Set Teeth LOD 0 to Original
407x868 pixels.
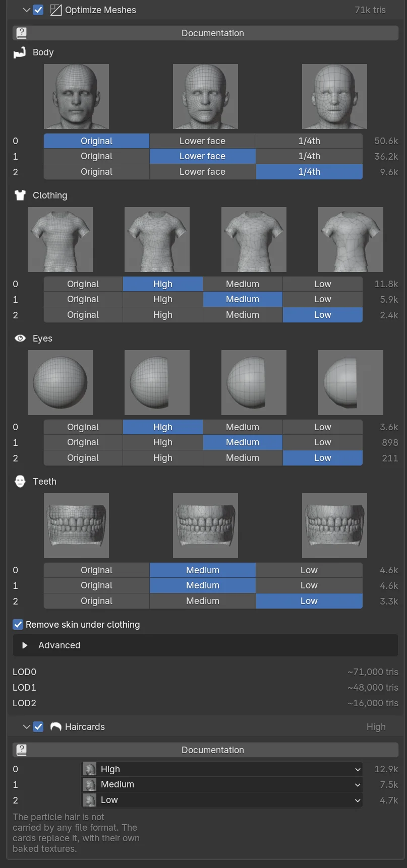96,570
